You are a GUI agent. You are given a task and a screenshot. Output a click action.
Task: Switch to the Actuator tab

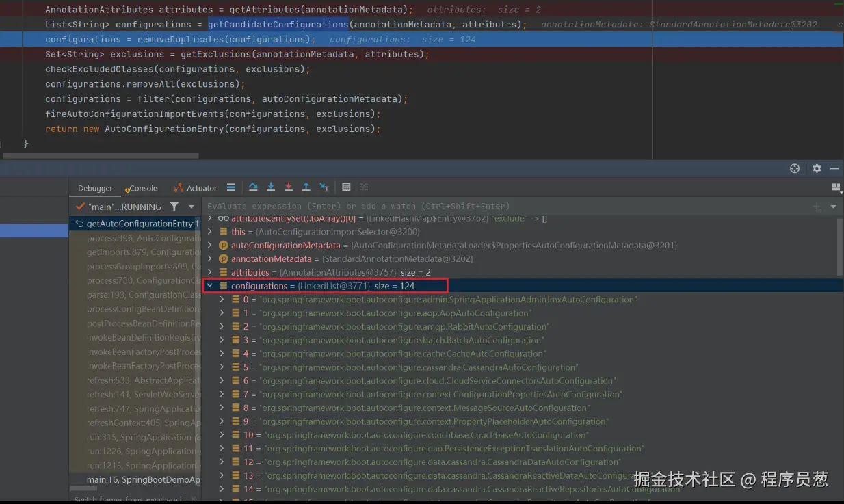(196, 188)
